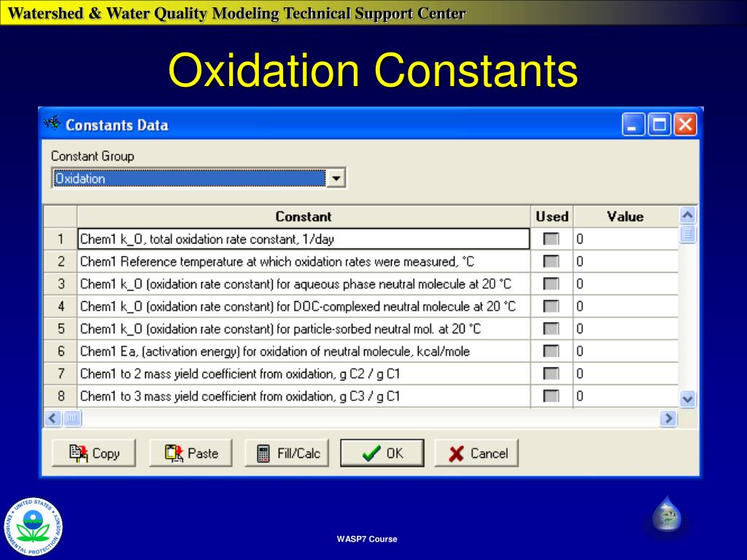Click the Constant column header

tap(303, 217)
